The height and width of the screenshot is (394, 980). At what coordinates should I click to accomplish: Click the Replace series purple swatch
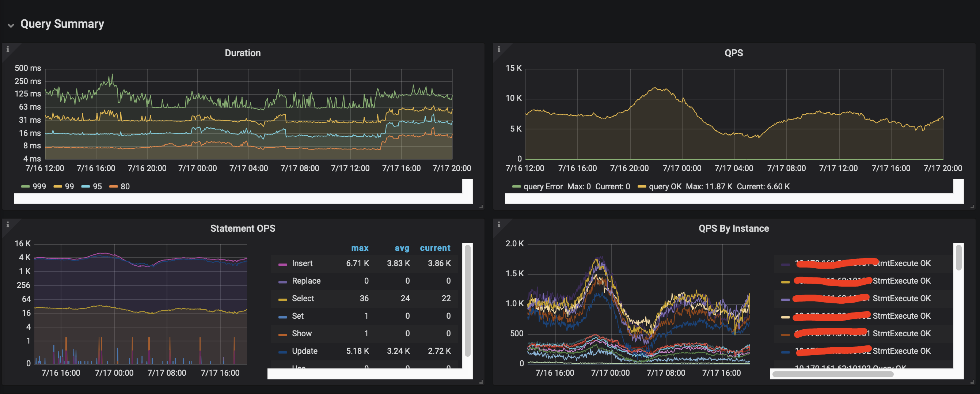click(283, 282)
